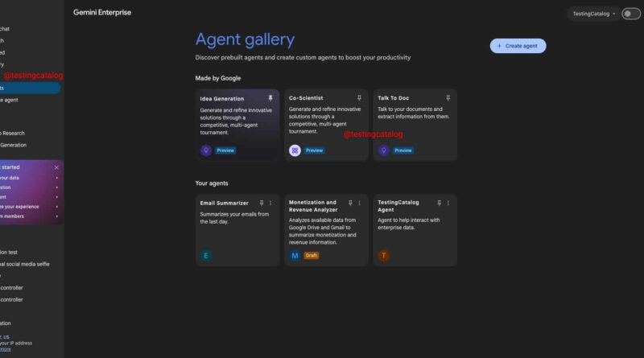Image resolution: width=644 pixels, height=358 pixels.
Task: Open the 'social media selfie' chat history
Action: [x=31, y=264]
